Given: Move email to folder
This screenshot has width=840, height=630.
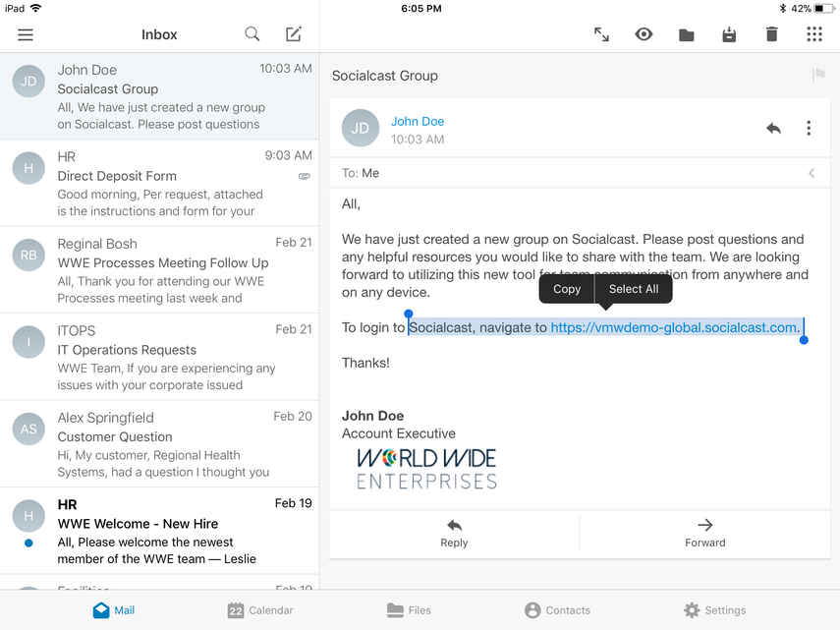Looking at the screenshot, I should pyautogui.click(x=686, y=34).
